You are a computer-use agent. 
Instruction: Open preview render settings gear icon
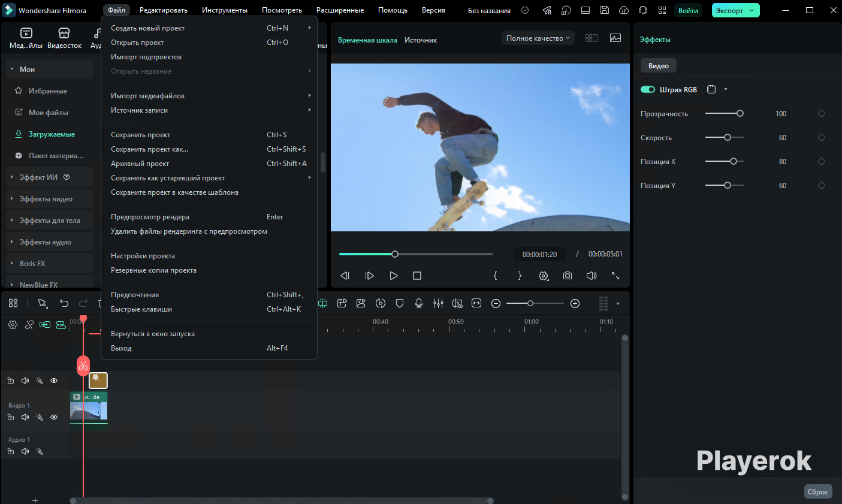[x=544, y=276]
